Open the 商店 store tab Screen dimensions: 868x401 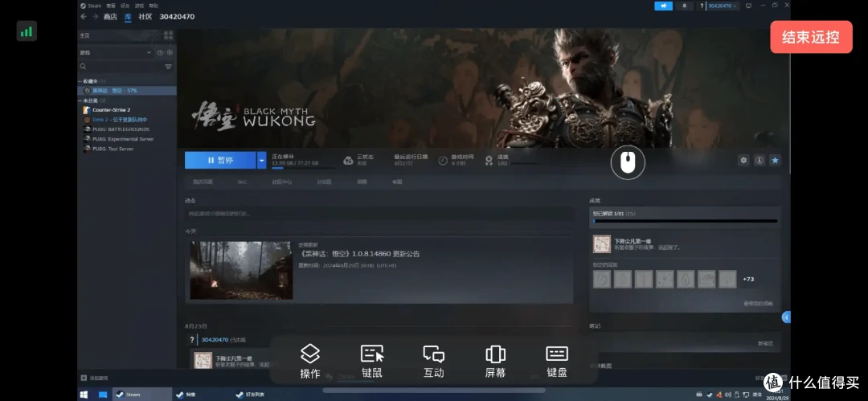click(x=110, y=17)
